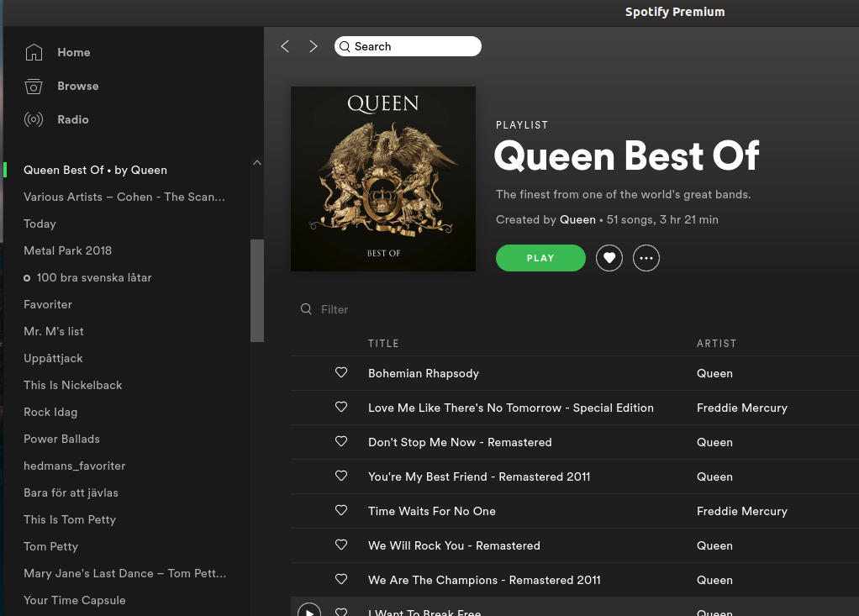Save playlist with the circled heart icon

609,258
